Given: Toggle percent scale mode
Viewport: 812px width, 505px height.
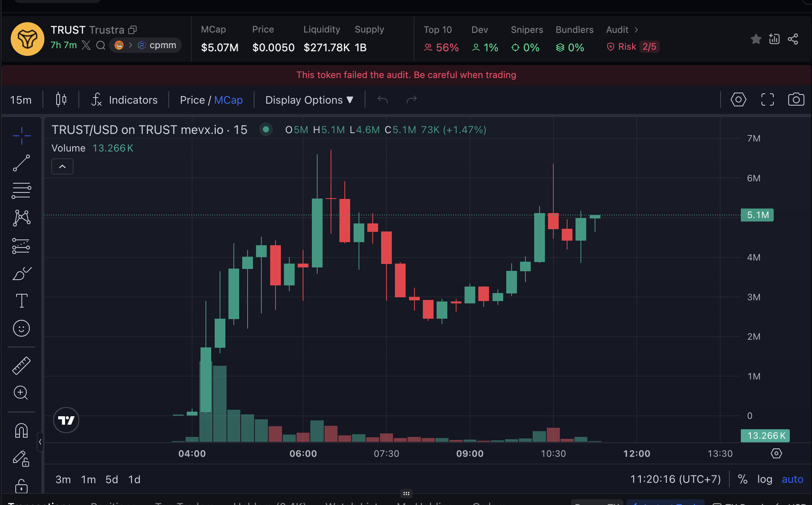Looking at the screenshot, I should tap(742, 479).
